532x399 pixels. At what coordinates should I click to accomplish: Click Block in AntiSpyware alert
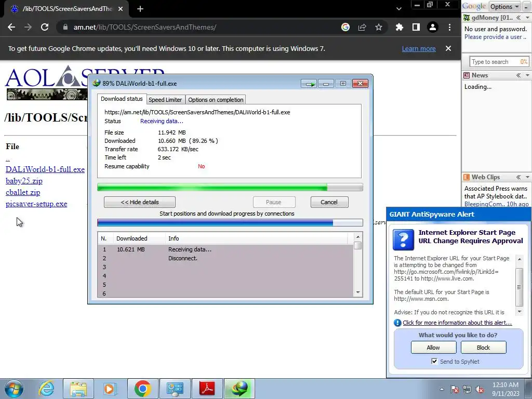(x=484, y=348)
